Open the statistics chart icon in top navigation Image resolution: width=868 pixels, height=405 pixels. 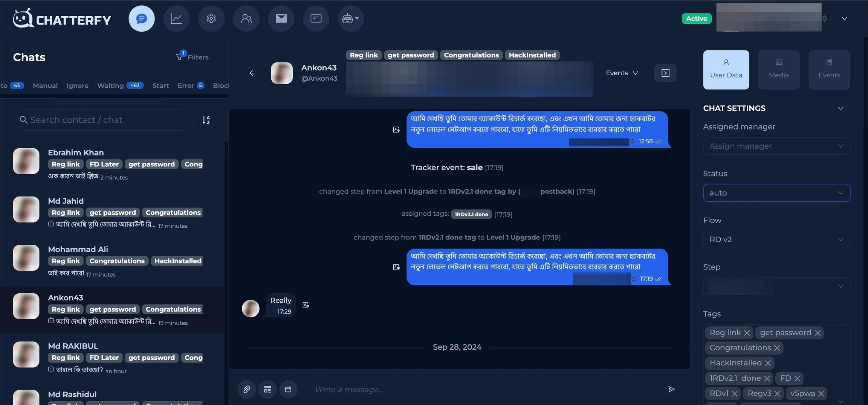click(x=176, y=18)
